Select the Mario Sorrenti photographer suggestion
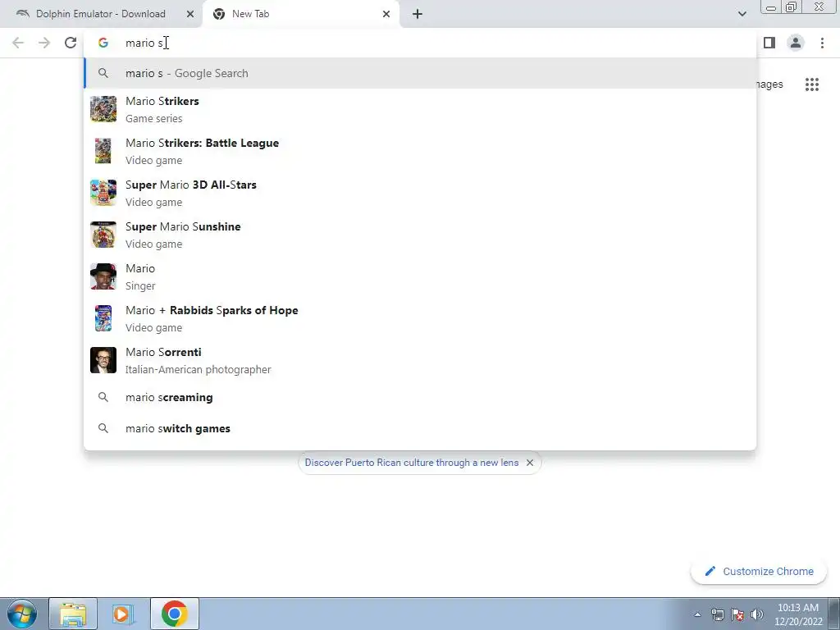The width and height of the screenshot is (840, 630). (x=420, y=360)
